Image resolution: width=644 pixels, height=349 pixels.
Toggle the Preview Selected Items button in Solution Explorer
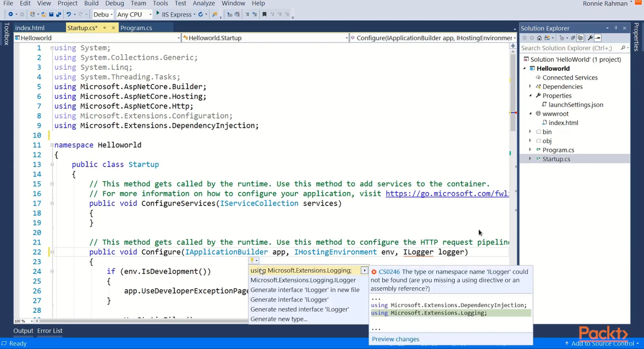tap(598, 38)
